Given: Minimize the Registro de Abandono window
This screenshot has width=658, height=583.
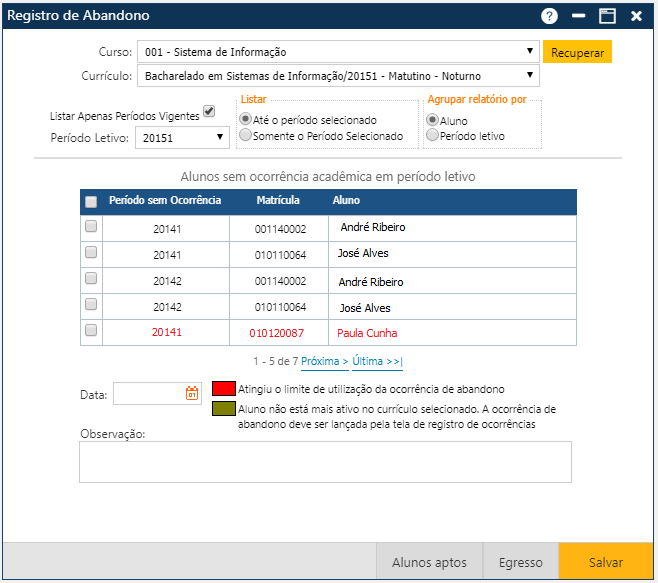Looking at the screenshot, I should pyautogui.click(x=578, y=16).
